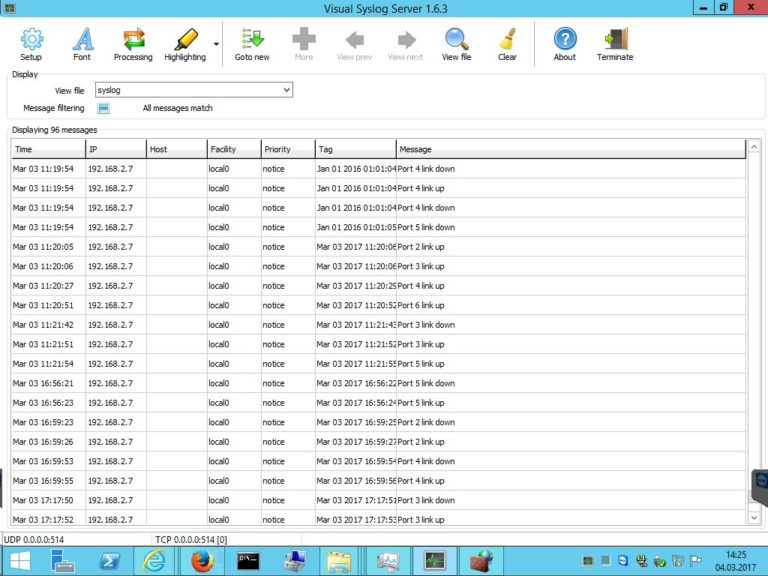Viewport: 768px width, 576px height.
Task: Toggle the Message filtering button
Action: tap(103, 108)
